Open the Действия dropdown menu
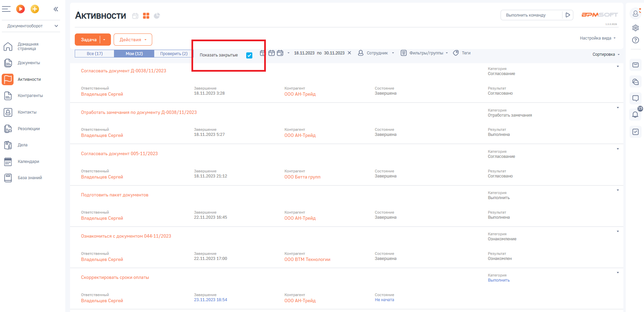Viewport: 644px width, 312px height. [133, 40]
